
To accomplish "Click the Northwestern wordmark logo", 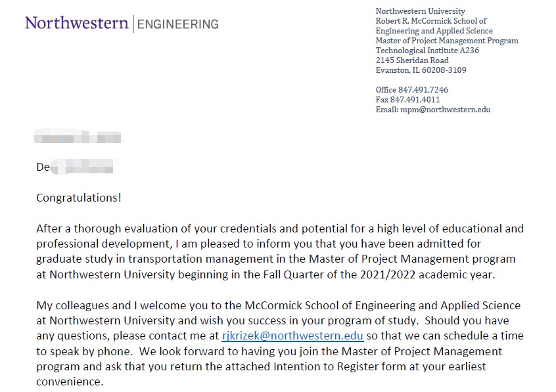I will coord(77,23).
